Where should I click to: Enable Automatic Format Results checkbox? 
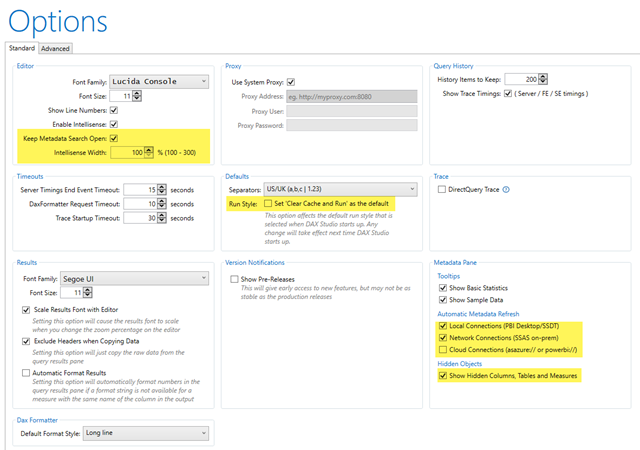[x=26, y=373]
